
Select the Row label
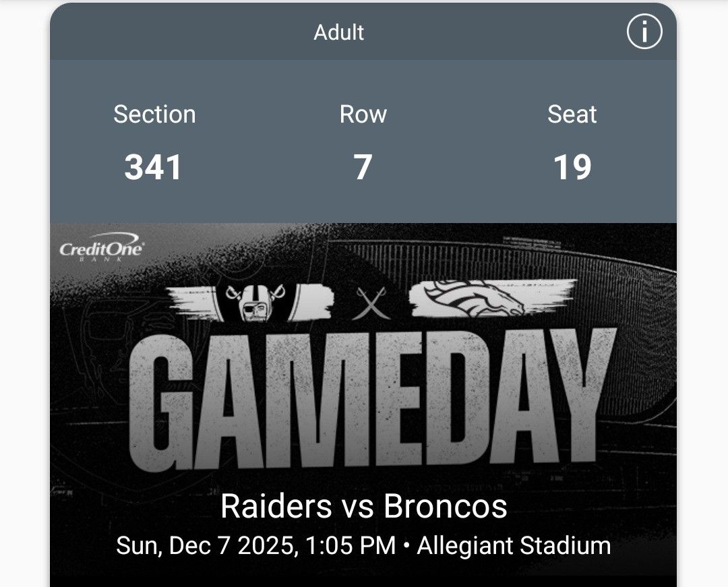point(364,115)
